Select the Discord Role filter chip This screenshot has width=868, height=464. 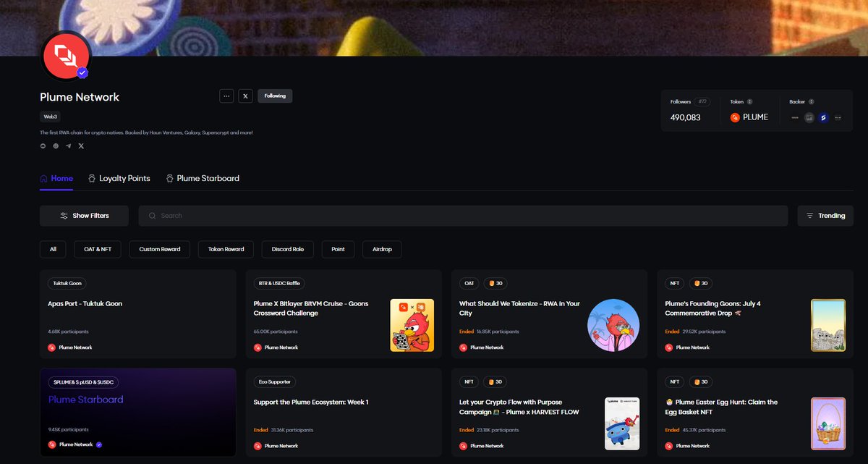click(x=288, y=249)
